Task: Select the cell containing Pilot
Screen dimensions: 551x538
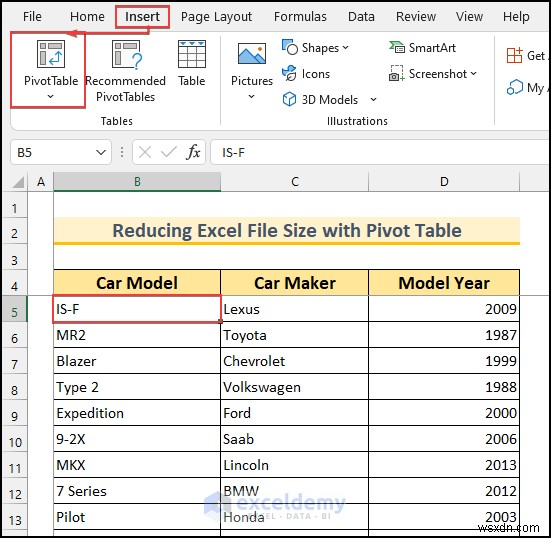Action: point(137,517)
